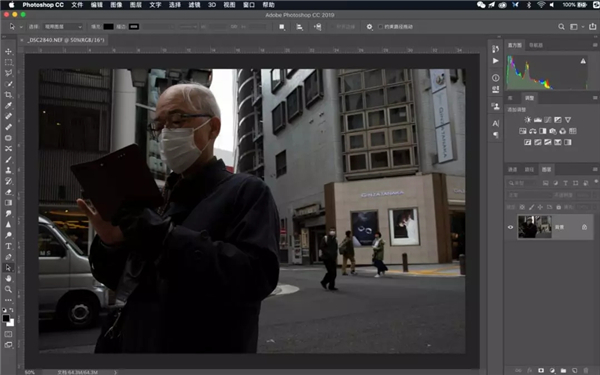Select the Horizontal Type tool
This screenshot has width=600, height=375.
8,246
